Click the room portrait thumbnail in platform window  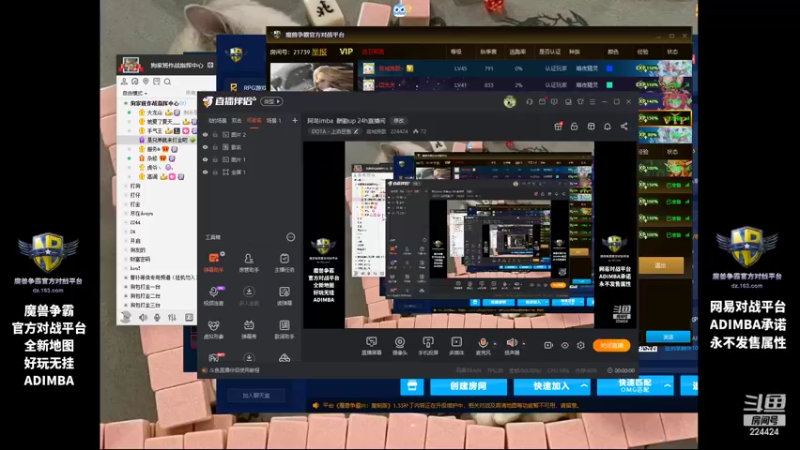(311, 77)
